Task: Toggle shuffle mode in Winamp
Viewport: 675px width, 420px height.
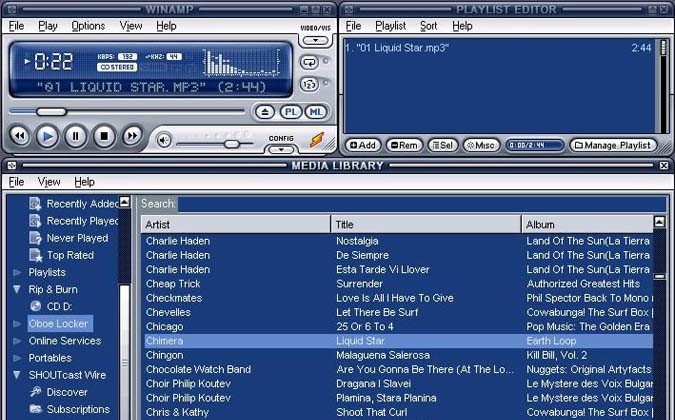Action: (309, 84)
